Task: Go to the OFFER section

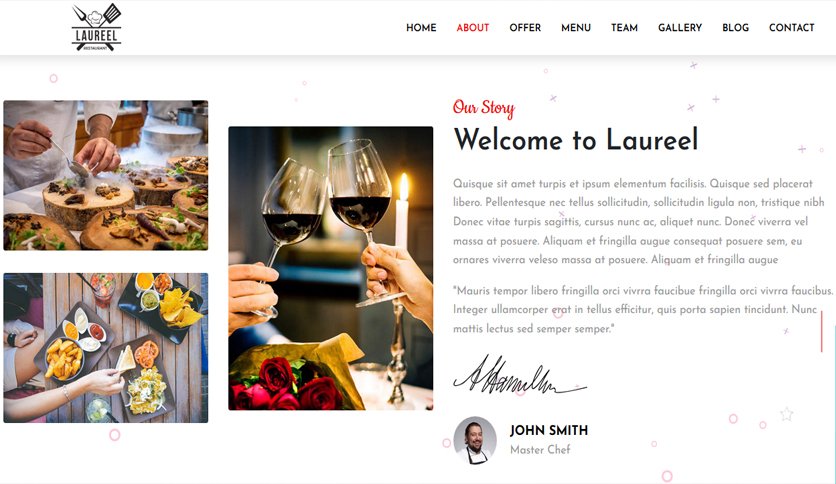Action: pyautogui.click(x=525, y=28)
